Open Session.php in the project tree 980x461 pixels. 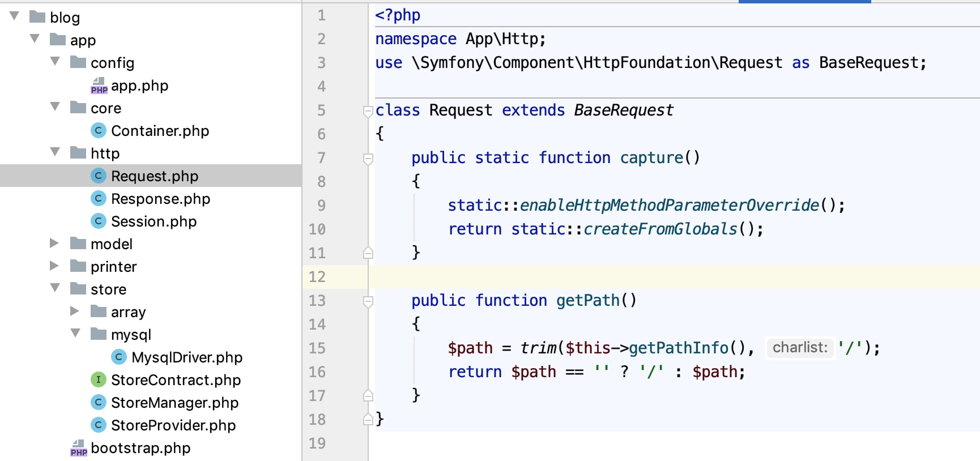pos(154,221)
